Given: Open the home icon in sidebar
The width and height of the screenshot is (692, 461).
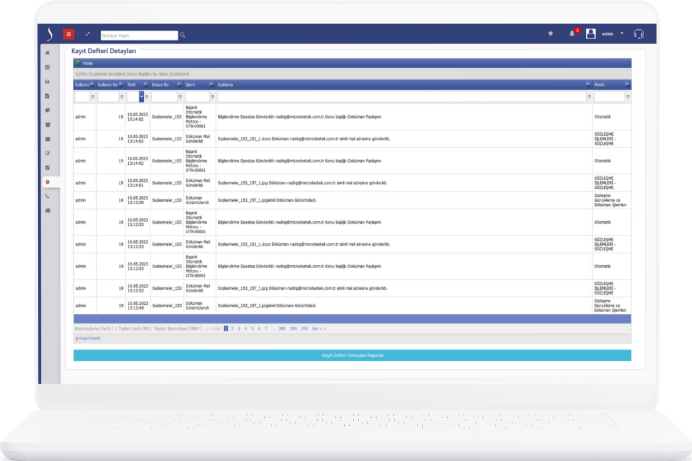Looking at the screenshot, I should coord(47,51).
